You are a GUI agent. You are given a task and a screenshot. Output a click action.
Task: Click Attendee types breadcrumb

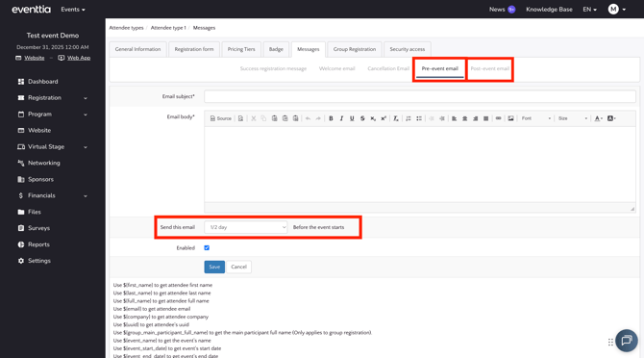click(127, 28)
